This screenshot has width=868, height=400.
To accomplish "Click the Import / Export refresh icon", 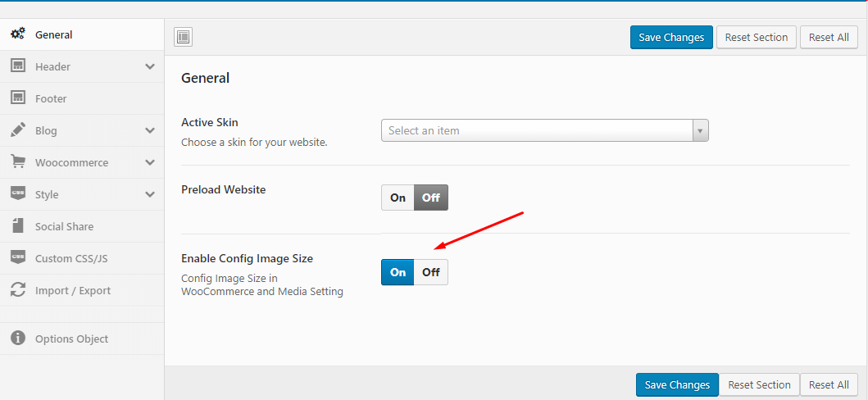I will pyautogui.click(x=17, y=290).
